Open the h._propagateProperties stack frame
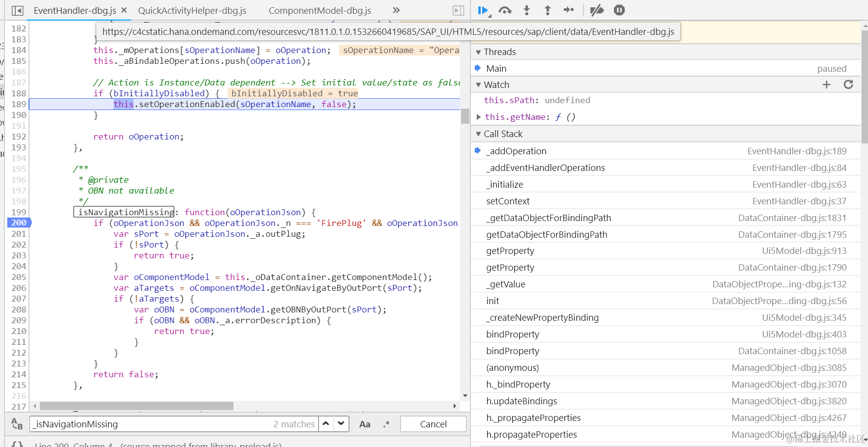The height and width of the screenshot is (447, 868). click(x=666, y=418)
